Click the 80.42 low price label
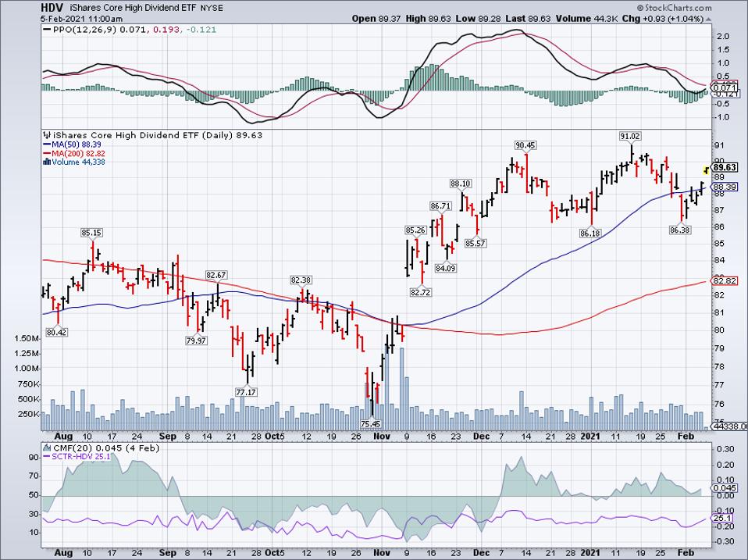 57,332
